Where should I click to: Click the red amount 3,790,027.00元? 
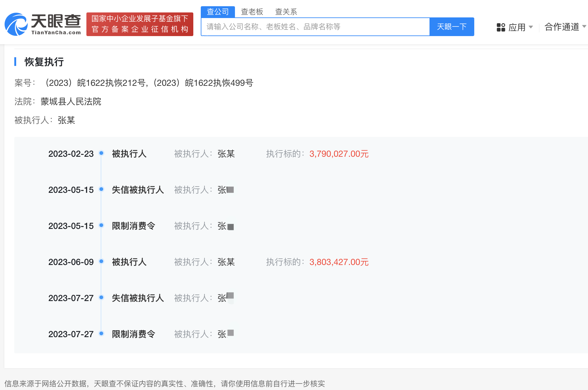click(x=338, y=153)
